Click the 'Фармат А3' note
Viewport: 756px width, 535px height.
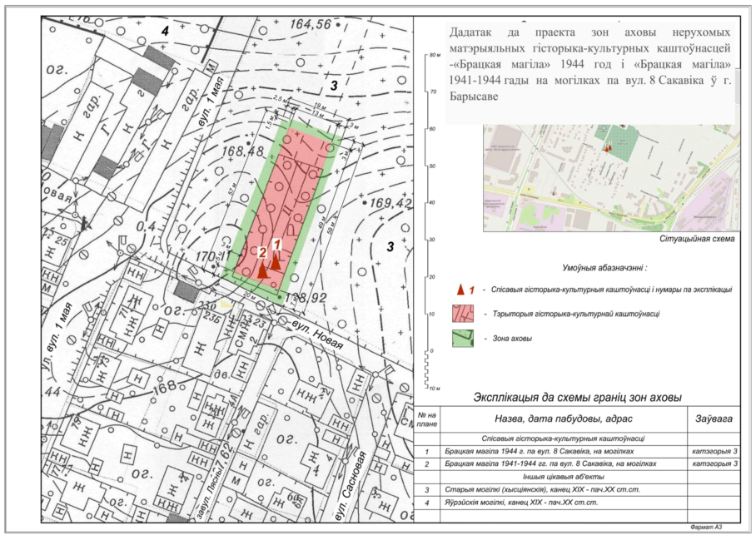pos(705,528)
